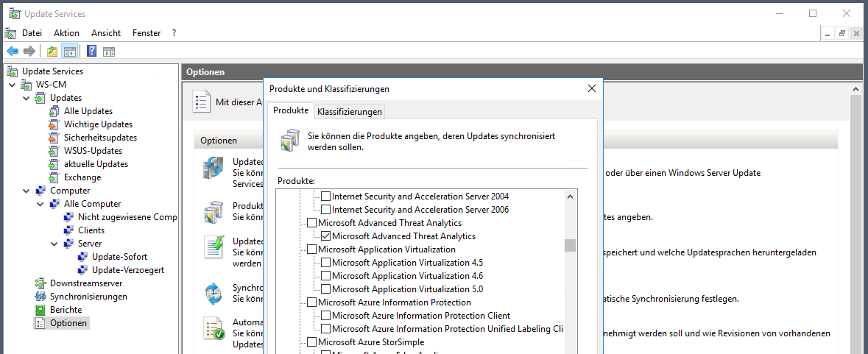The width and height of the screenshot is (868, 354).
Task: Open the Ansicht menu
Action: point(106,33)
